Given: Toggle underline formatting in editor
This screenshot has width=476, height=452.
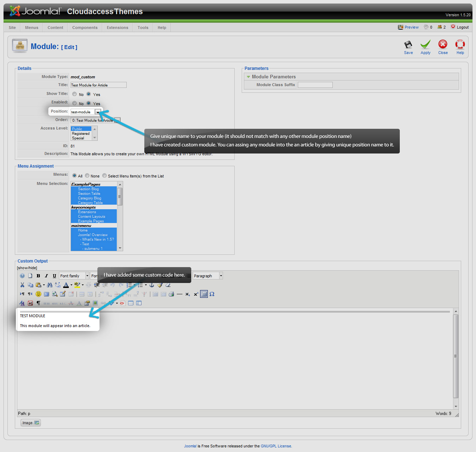Looking at the screenshot, I should pos(54,276).
